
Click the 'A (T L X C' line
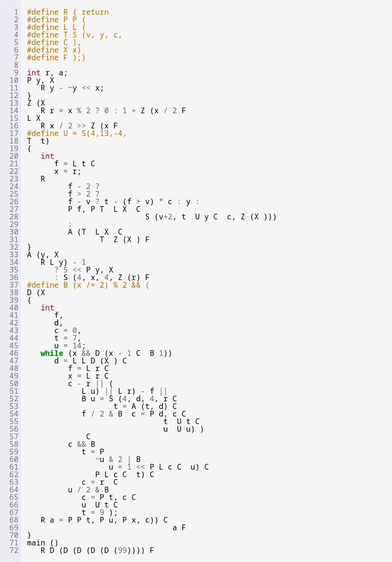(95, 232)
